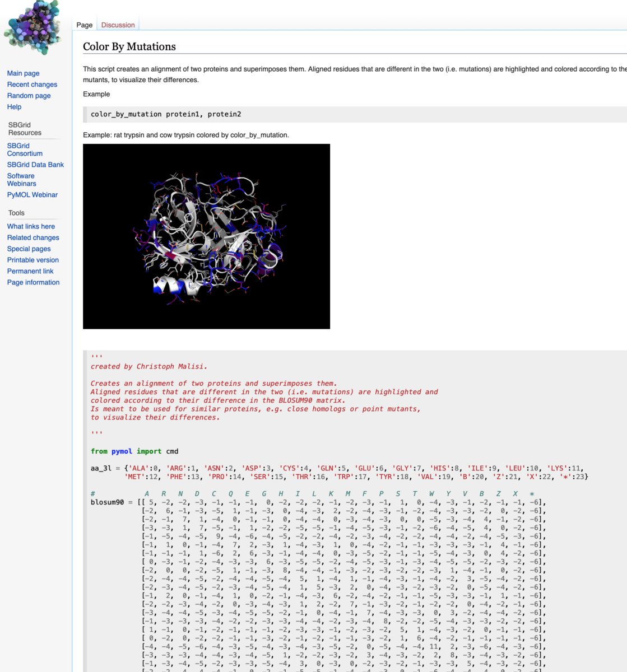Open Recent changes in sidebar
Screen dimensions: 627x672
32,85
